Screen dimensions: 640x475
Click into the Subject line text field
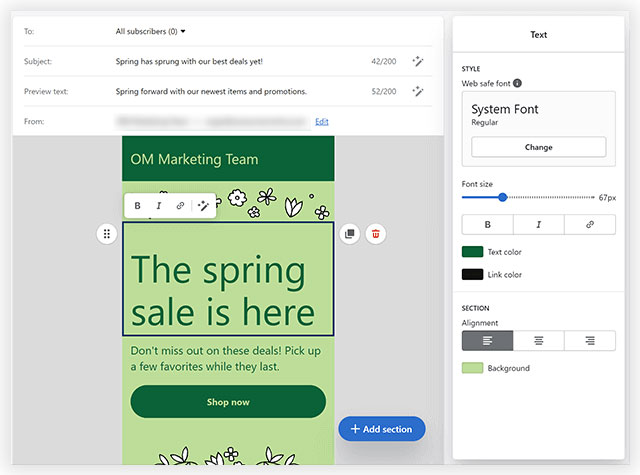point(189,61)
